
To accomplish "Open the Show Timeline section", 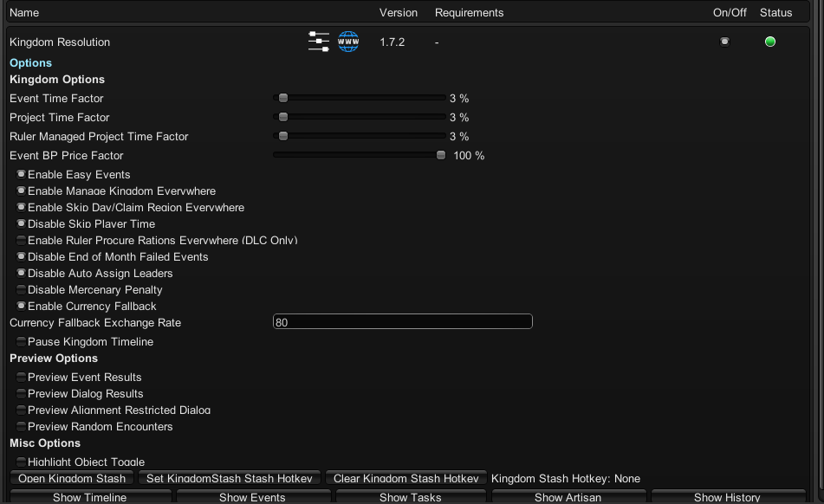I will click(x=90, y=497).
